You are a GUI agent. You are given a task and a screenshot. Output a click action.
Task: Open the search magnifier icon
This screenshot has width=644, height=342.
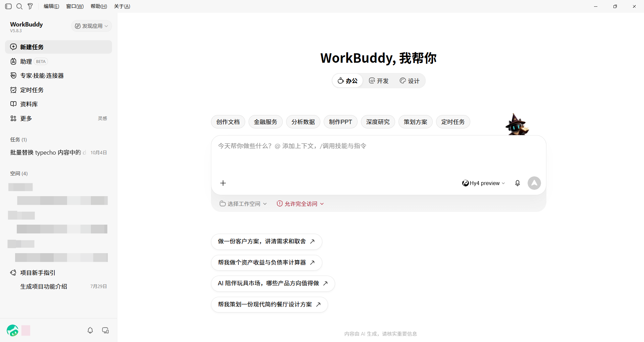click(19, 6)
